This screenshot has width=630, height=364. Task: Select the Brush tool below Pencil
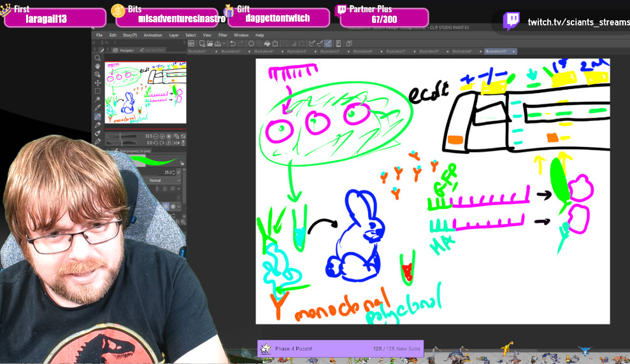(x=97, y=133)
